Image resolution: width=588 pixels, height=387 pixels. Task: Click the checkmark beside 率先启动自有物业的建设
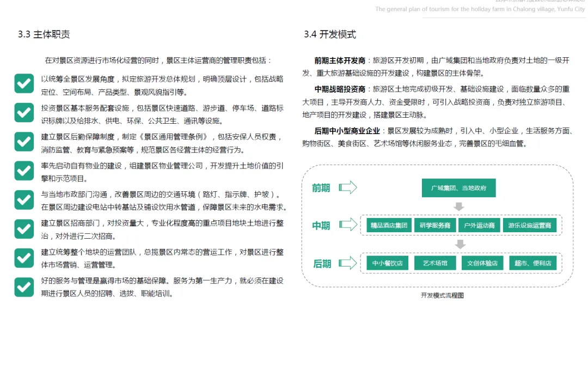(x=24, y=171)
